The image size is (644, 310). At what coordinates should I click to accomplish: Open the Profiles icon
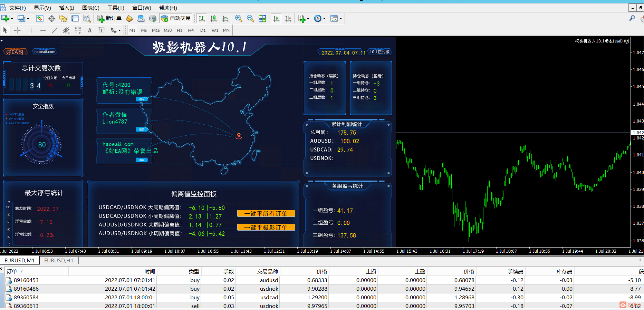(x=21, y=19)
